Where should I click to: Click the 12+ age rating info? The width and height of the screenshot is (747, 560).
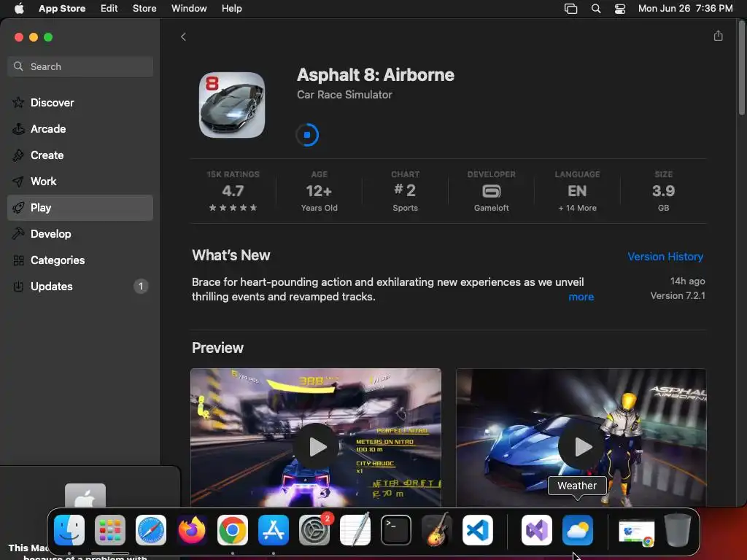tap(320, 191)
